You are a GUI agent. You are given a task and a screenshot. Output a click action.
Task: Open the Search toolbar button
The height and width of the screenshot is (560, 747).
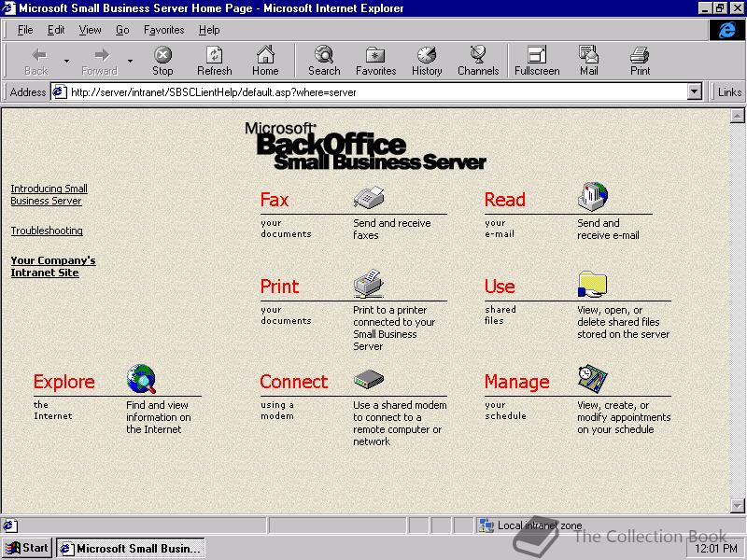pos(324,61)
